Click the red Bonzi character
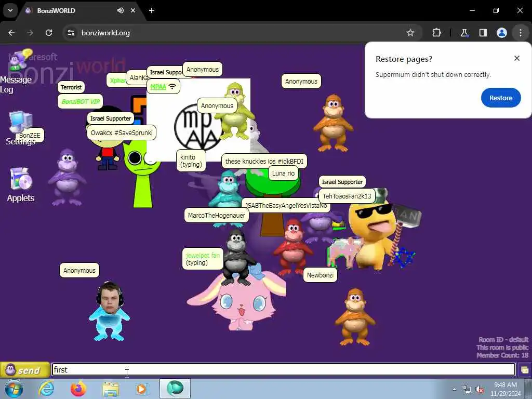 [x=292, y=247]
